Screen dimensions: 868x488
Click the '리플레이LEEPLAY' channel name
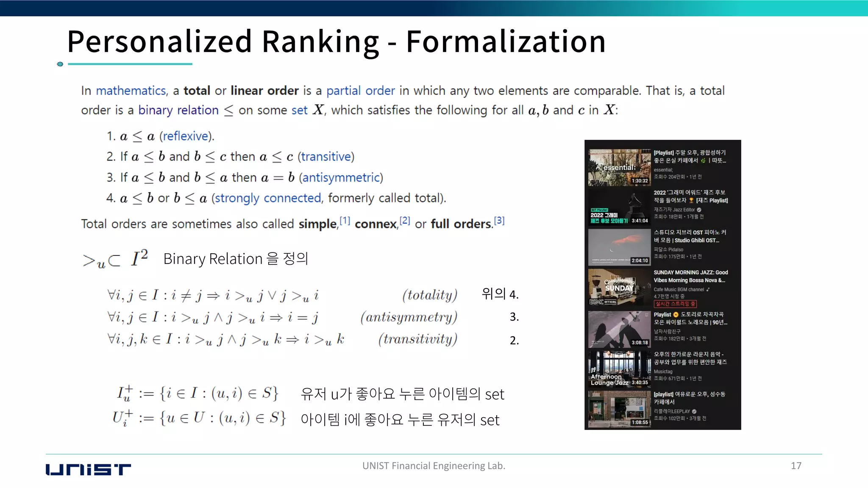672,411
